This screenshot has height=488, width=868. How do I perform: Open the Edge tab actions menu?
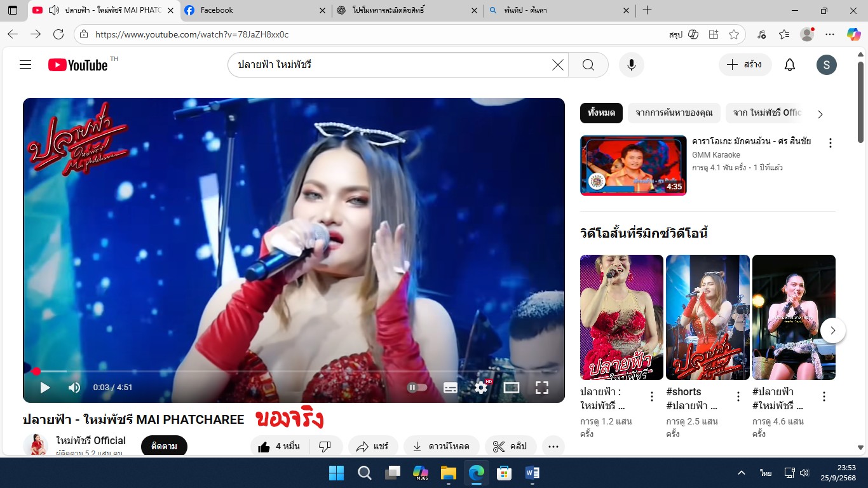[x=13, y=10]
